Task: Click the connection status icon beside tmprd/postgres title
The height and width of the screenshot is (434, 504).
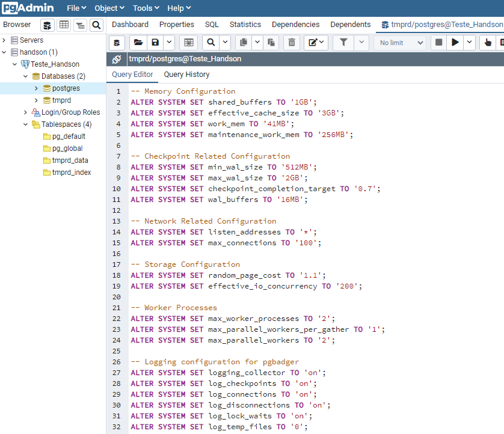Action: click(116, 59)
